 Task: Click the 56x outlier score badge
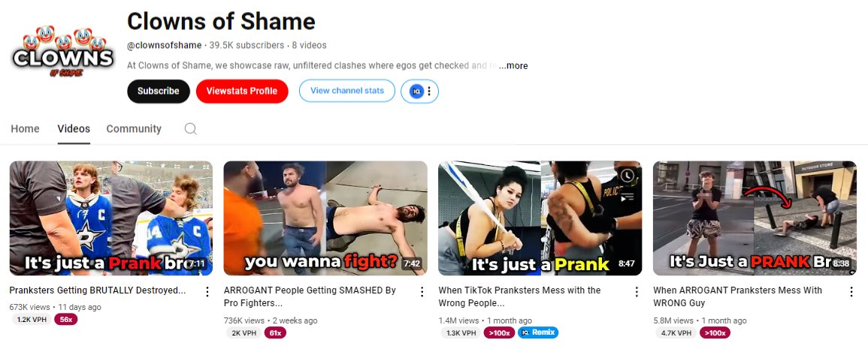pyautogui.click(x=66, y=320)
